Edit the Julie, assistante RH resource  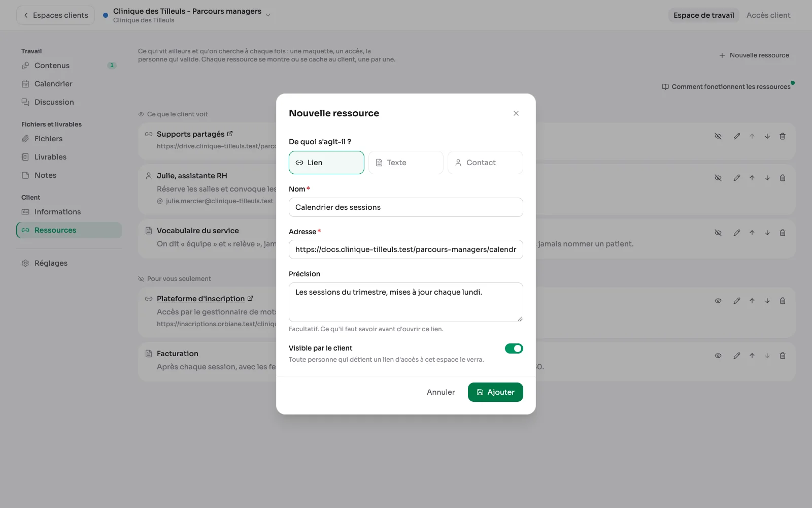[737, 178]
